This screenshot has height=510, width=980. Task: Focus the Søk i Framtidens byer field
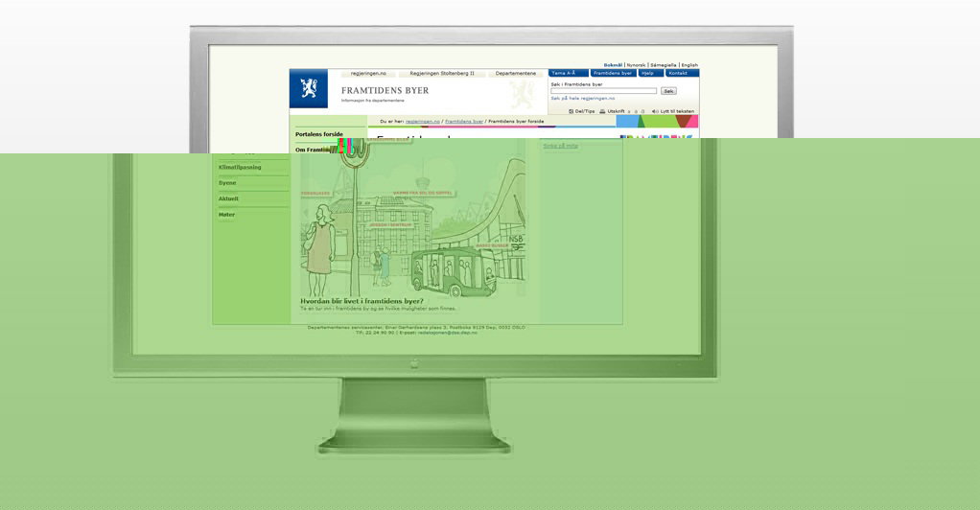604,91
